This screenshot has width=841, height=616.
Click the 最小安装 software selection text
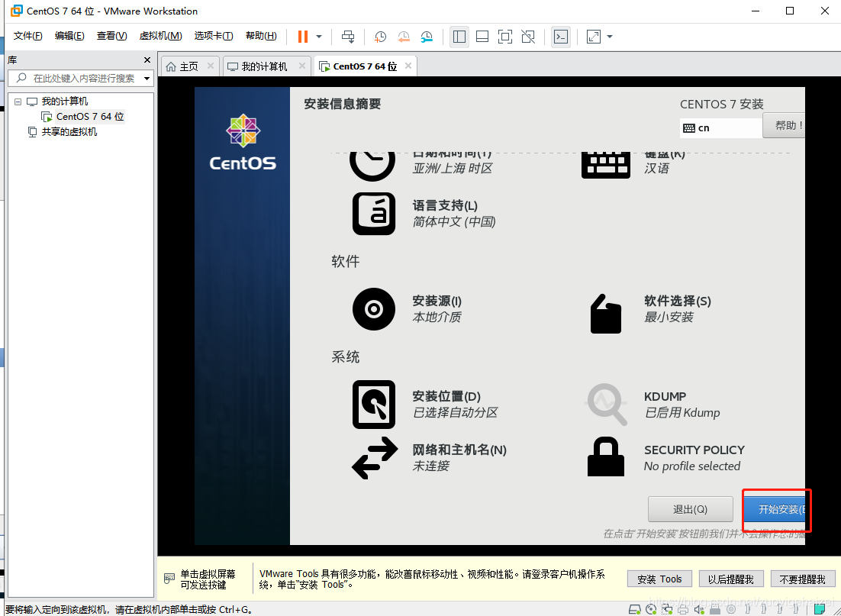(669, 317)
